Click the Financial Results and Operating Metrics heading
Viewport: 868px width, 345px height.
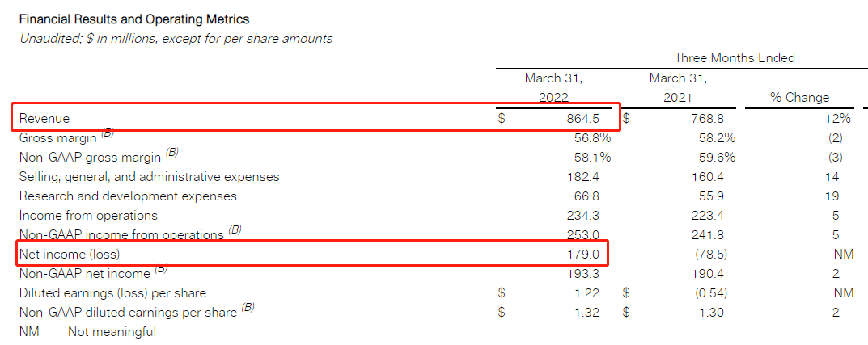pyautogui.click(x=134, y=19)
